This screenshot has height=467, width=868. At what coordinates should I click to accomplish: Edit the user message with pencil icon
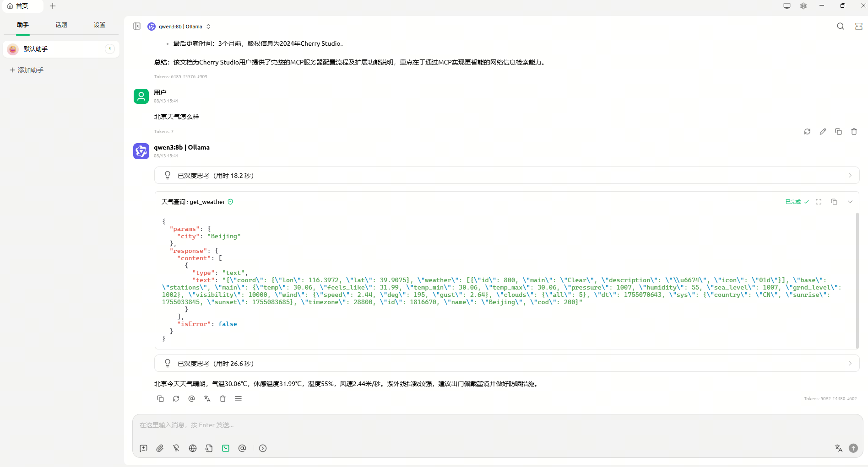(823, 132)
